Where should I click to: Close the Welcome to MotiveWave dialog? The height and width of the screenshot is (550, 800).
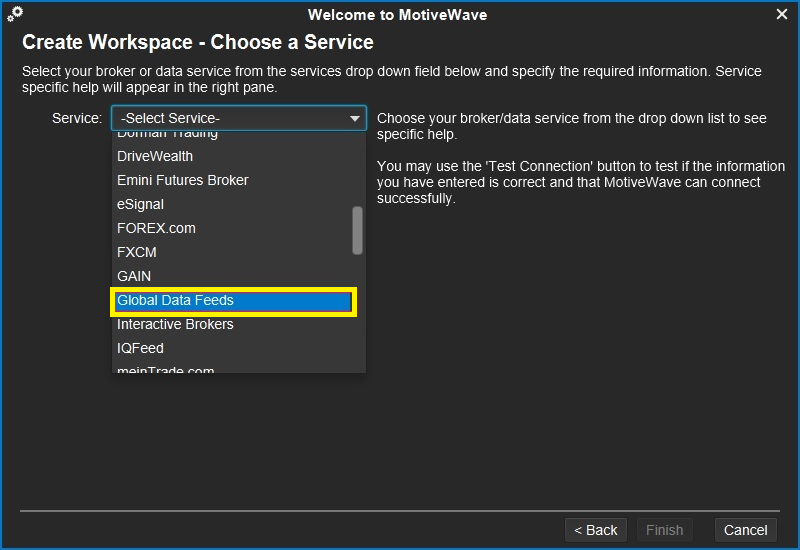click(x=781, y=14)
